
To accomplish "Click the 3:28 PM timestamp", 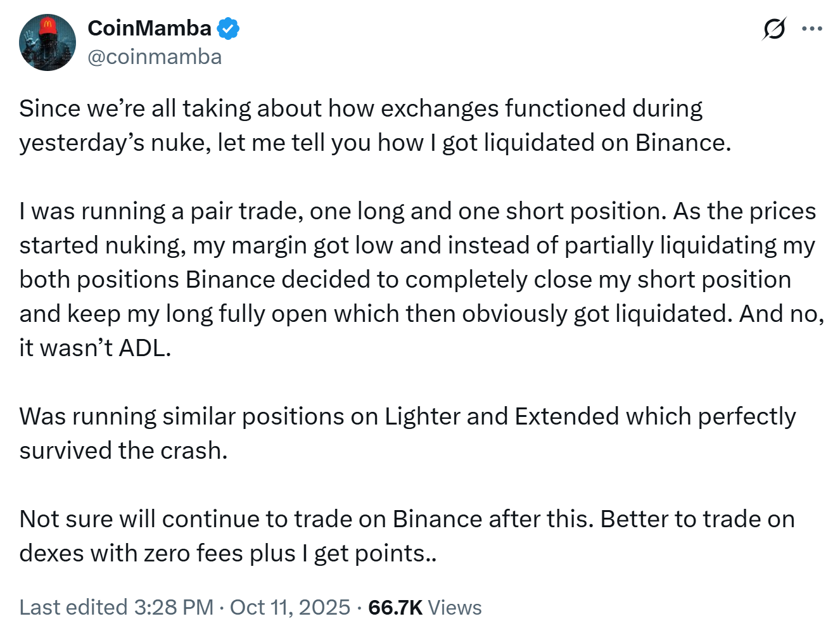I will 173,607.
